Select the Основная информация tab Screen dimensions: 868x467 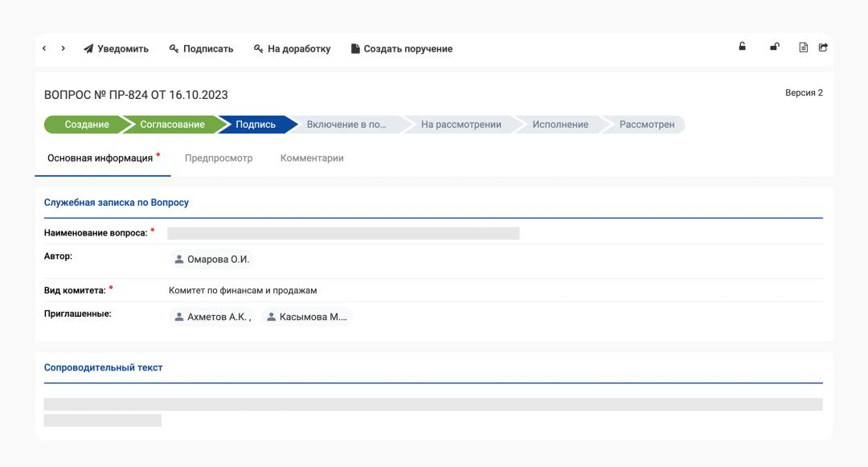pyautogui.click(x=100, y=158)
